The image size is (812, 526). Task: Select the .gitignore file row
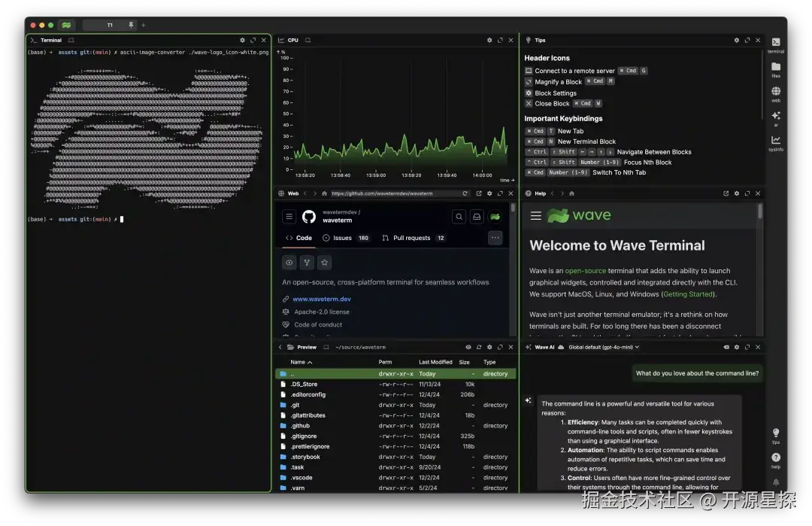(395, 436)
